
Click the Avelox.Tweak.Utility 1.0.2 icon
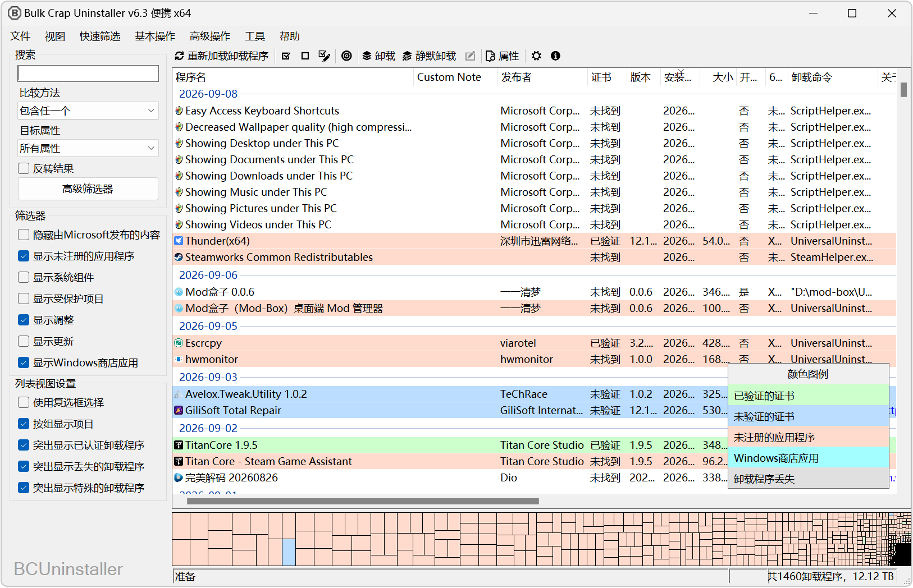179,394
